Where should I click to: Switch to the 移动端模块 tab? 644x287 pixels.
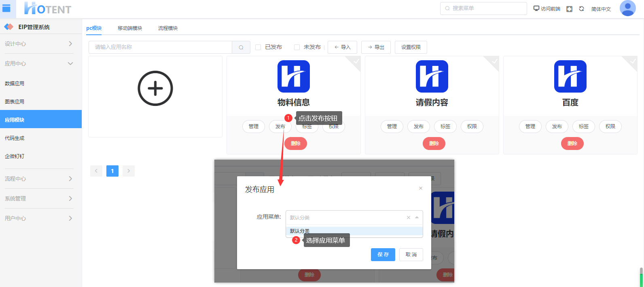click(x=130, y=28)
